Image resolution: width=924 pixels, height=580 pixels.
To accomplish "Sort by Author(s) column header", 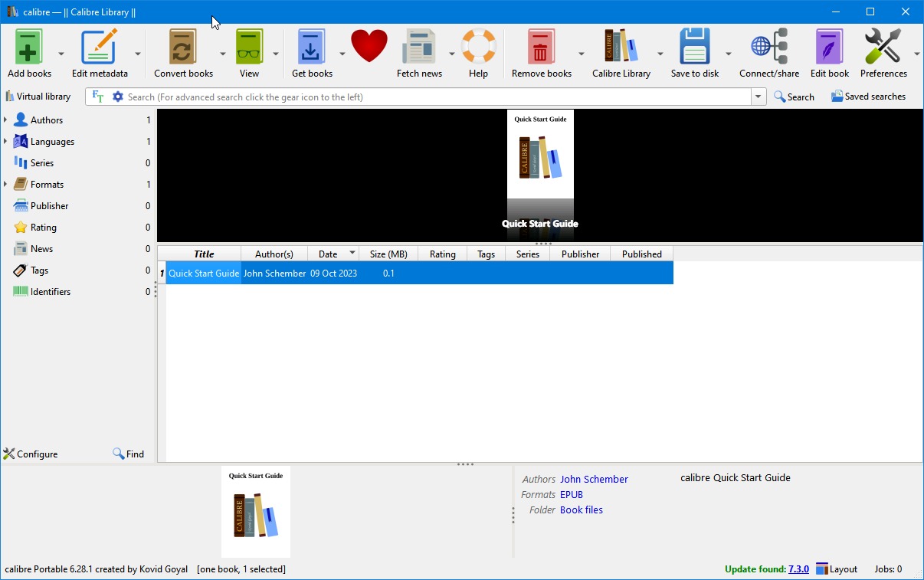I will [x=274, y=254].
